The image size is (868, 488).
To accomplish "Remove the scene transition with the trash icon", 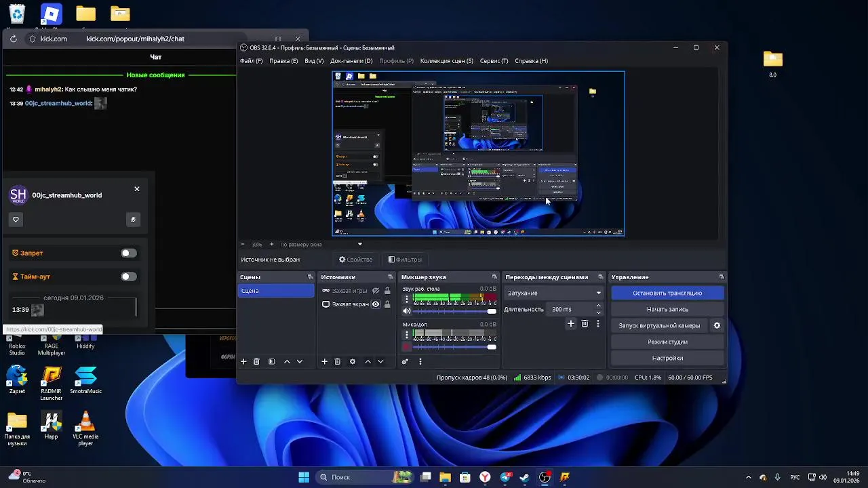I will 585,324.
